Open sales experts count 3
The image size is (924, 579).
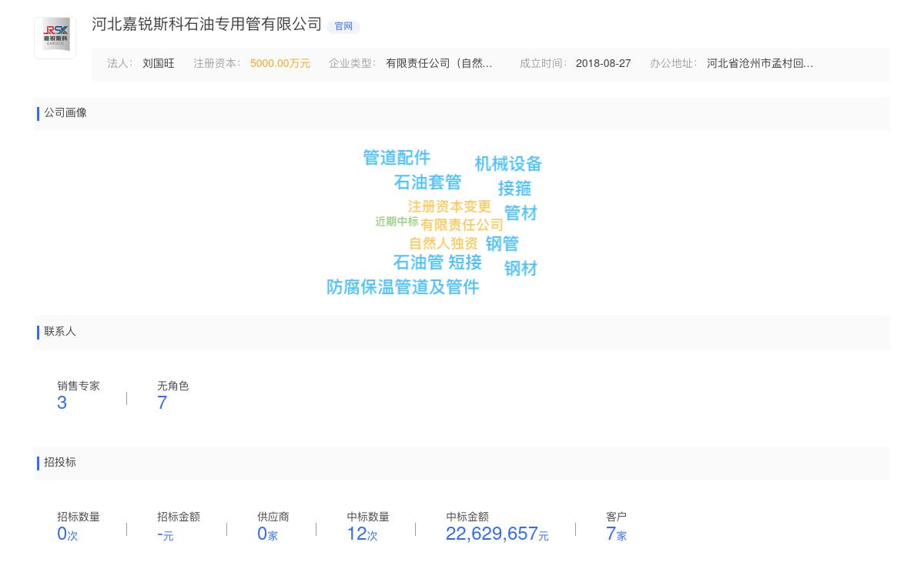62,403
